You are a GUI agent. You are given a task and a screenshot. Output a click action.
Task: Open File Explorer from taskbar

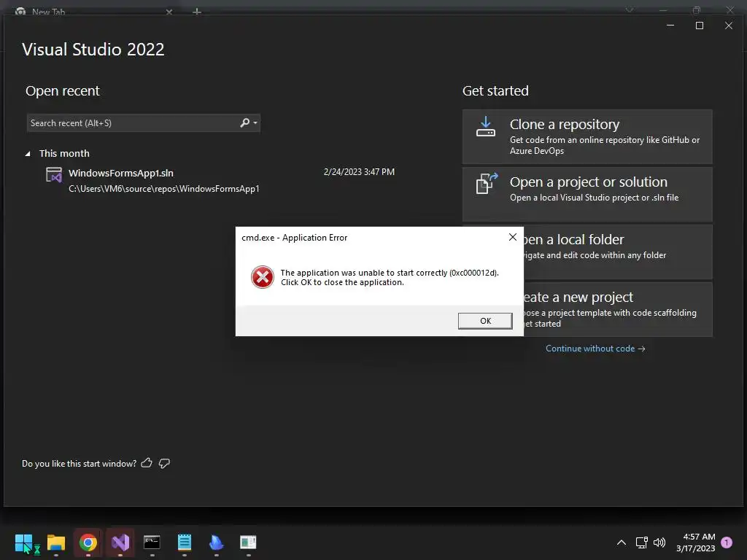56,542
